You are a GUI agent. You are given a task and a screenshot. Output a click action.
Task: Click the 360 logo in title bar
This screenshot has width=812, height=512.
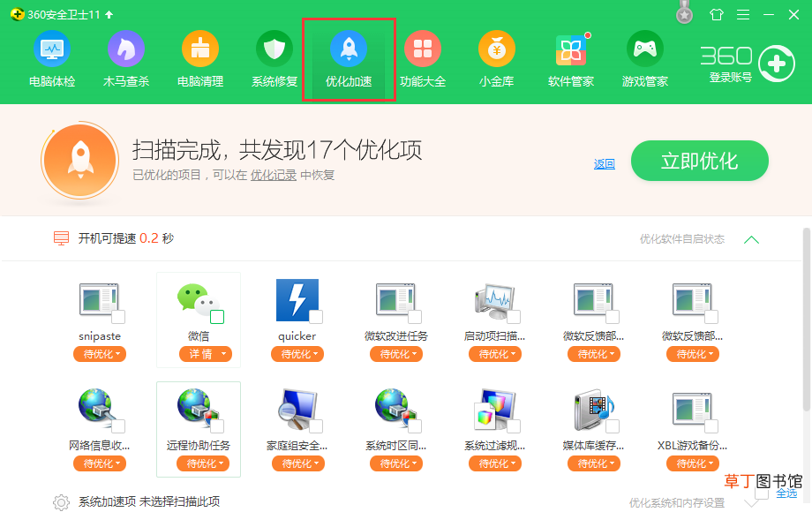pos(17,14)
